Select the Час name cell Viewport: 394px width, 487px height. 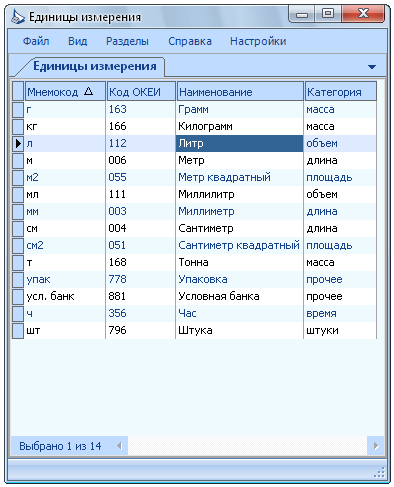click(240, 314)
